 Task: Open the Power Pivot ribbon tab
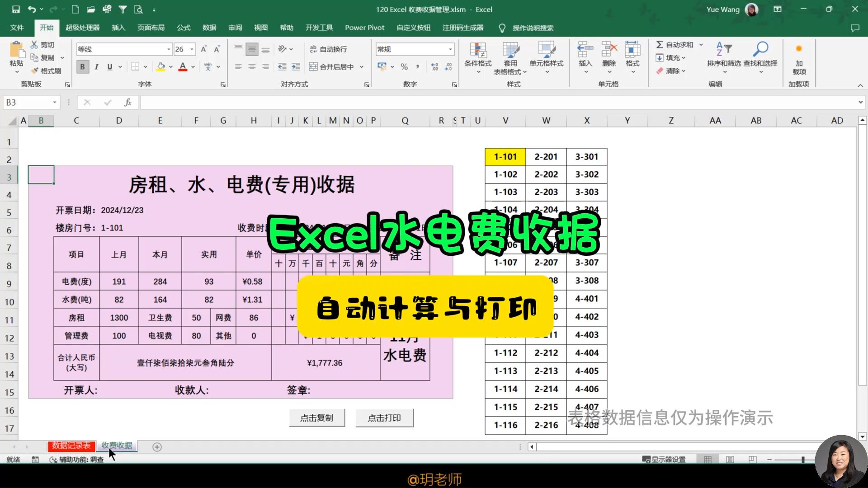(x=364, y=28)
